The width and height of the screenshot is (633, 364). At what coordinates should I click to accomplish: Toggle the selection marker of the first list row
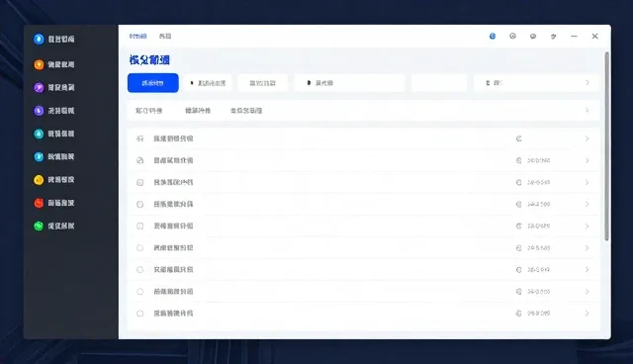pos(140,138)
